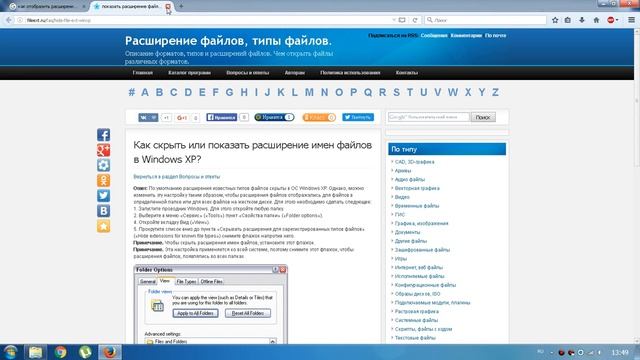Select letter 'W' in the alphabet index
640x360 pixels.
click(453, 92)
